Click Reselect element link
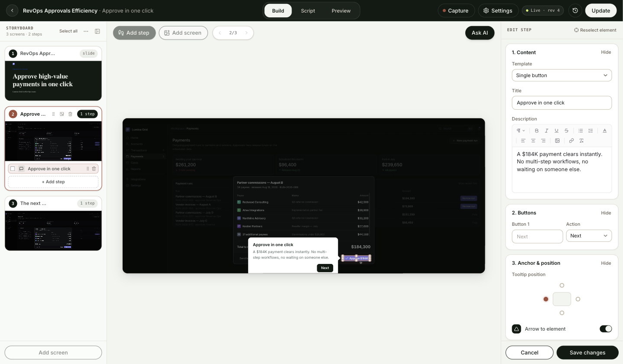This screenshot has width=623, height=364. click(x=595, y=30)
